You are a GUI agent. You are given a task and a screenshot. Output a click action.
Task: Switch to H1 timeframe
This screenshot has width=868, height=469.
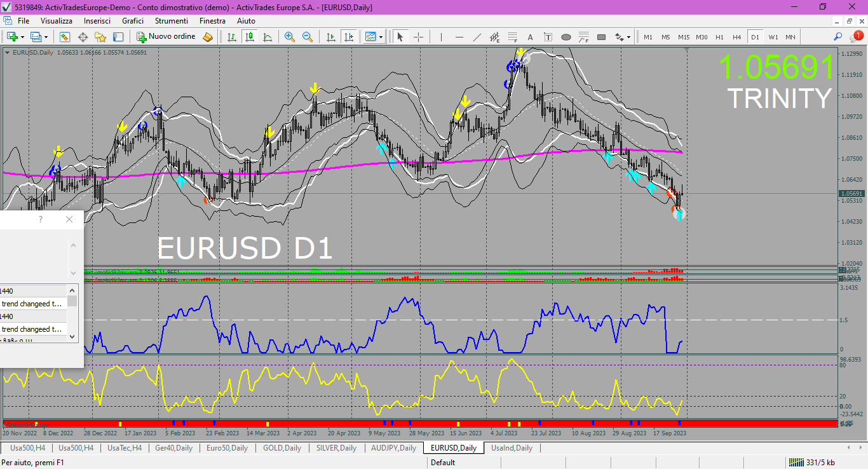[x=719, y=37]
